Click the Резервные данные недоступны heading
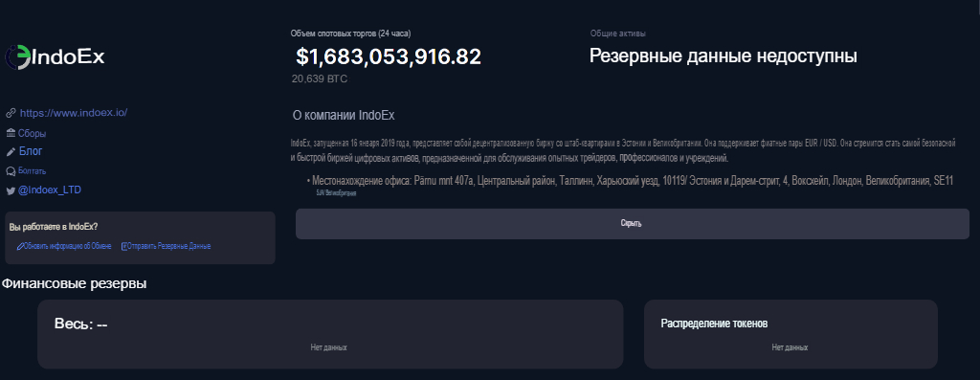Screen dimensions: 980x380 coord(724,56)
